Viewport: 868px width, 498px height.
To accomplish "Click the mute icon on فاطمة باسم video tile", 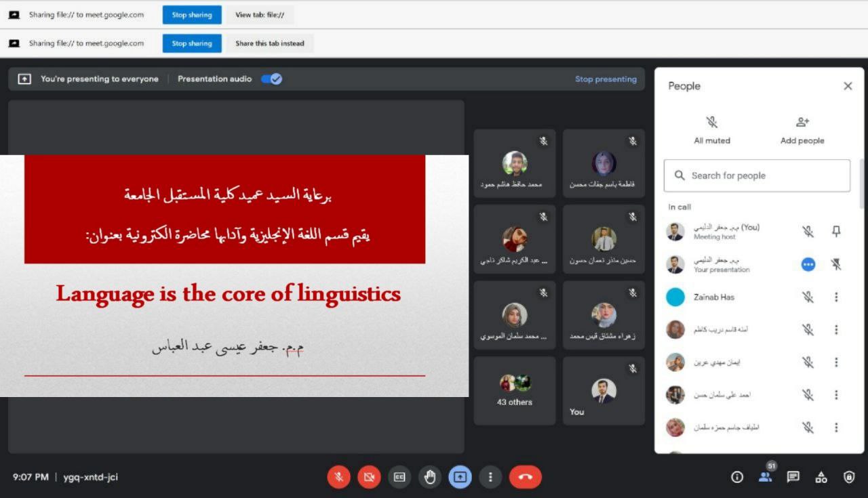I will tap(633, 141).
